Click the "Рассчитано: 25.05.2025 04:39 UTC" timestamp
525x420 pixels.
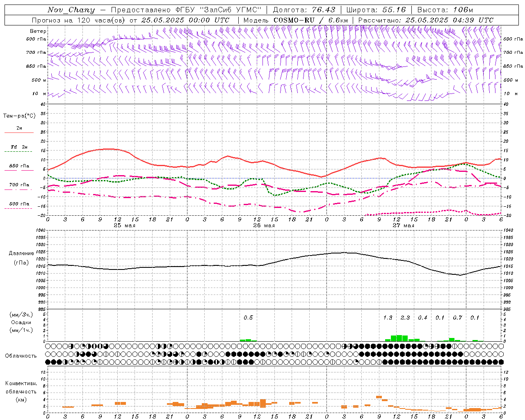tap(426, 20)
